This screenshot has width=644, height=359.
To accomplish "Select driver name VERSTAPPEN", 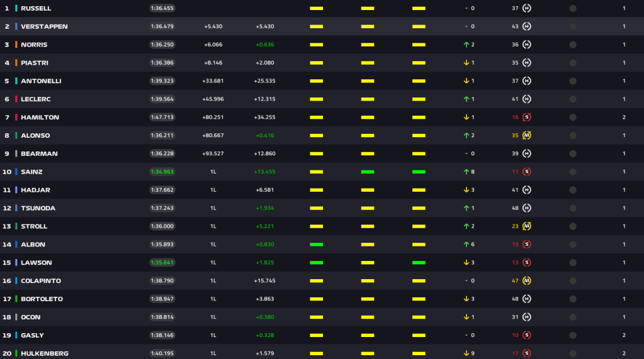I will [x=44, y=26].
